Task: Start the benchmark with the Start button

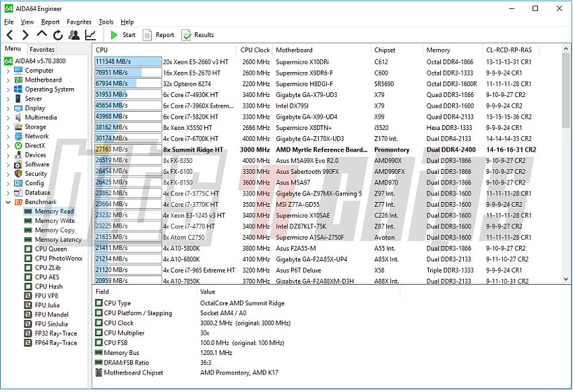Action: point(123,35)
